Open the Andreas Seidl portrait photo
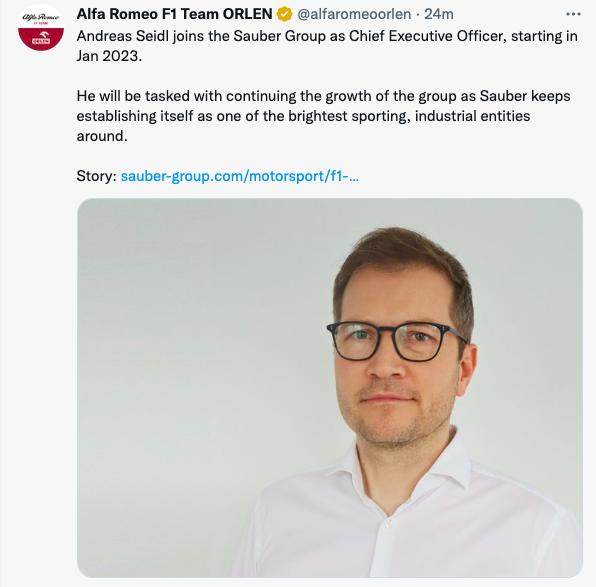The image size is (596, 587). [330, 388]
